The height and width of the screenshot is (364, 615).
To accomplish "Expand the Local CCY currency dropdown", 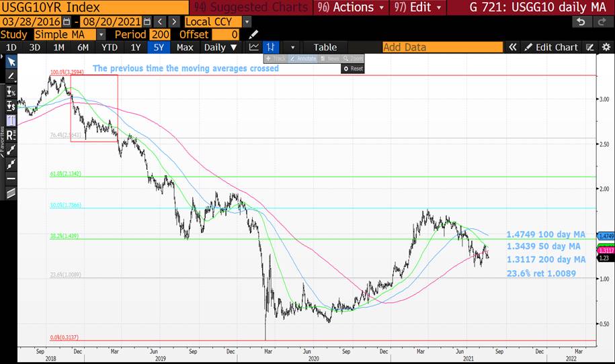I will pyautogui.click(x=246, y=21).
